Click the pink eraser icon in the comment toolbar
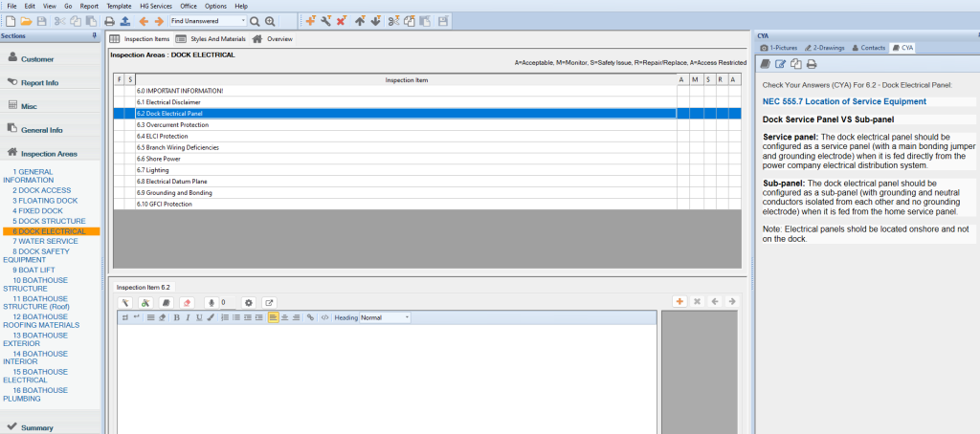 [188, 302]
